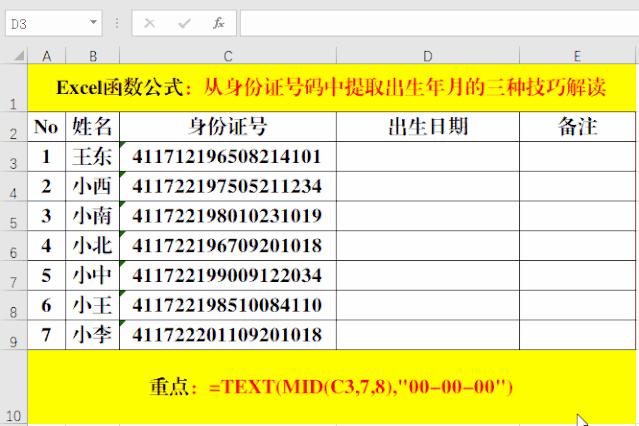
Task: Select empty 出生日期 cell for 小中
Action: tap(427, 276)
